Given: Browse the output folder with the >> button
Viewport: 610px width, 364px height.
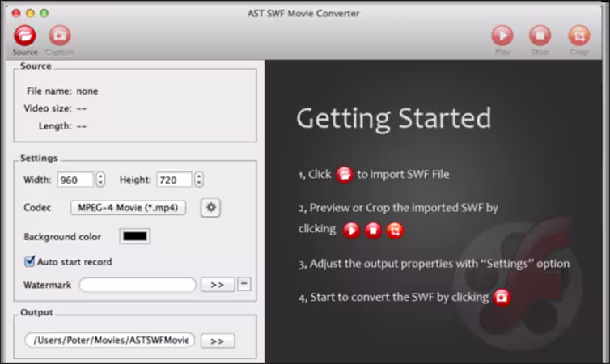Looking at the screenshot, I should point(218,341).
